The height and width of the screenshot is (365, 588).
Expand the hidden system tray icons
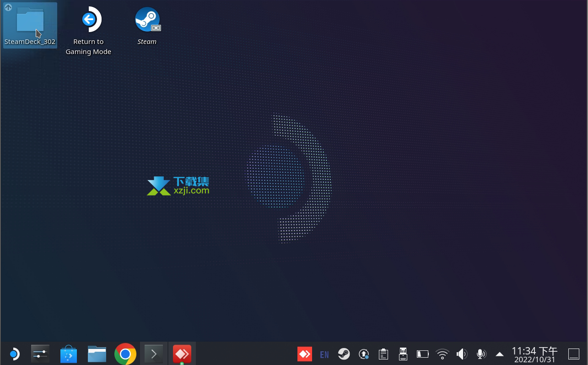click(x=499, y=354)
